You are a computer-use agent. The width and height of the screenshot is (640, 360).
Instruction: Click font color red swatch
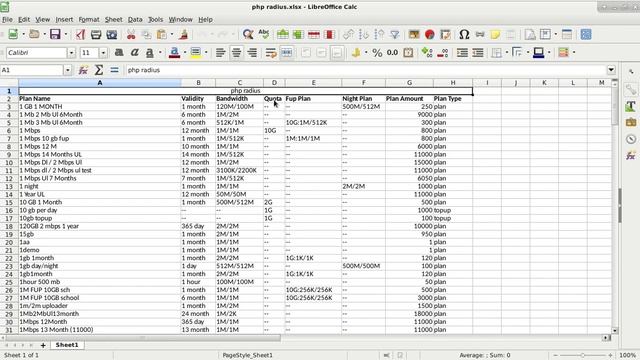point(175,53)
